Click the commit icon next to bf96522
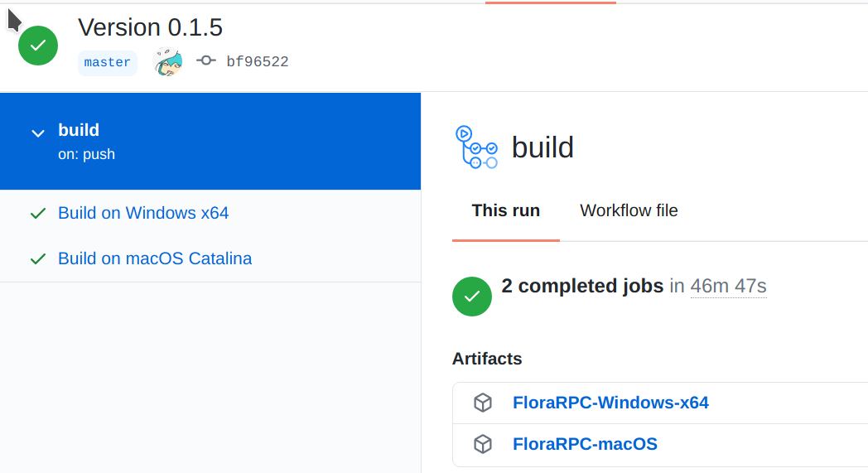The image size is (868, 473). (x=205, y=61)
